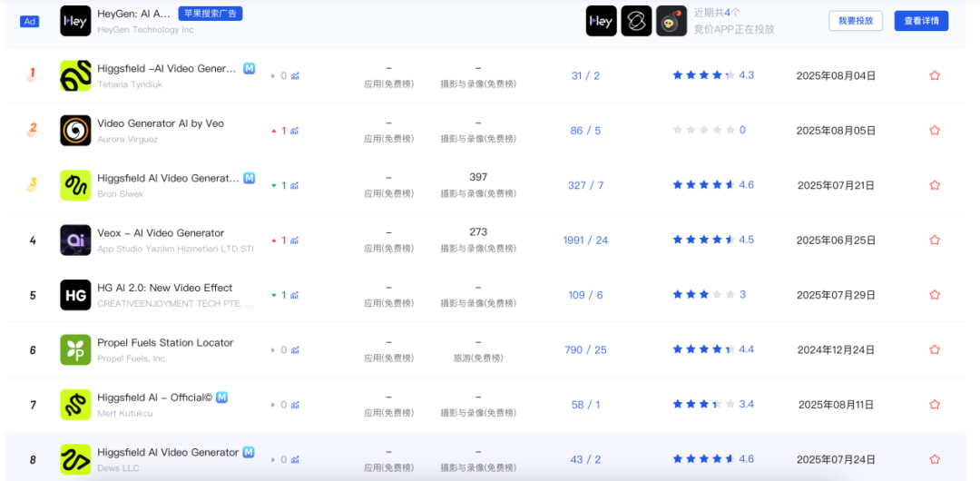The image size is (980, 481).
Task: Click the M badge on Bron Siwek app
Action: [249, 178]
